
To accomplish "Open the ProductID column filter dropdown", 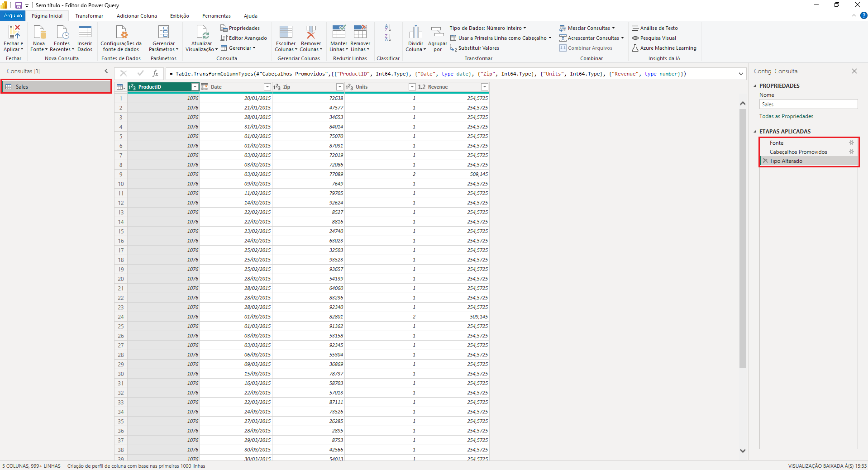I will pyautogui.click(x=195, y=87).
